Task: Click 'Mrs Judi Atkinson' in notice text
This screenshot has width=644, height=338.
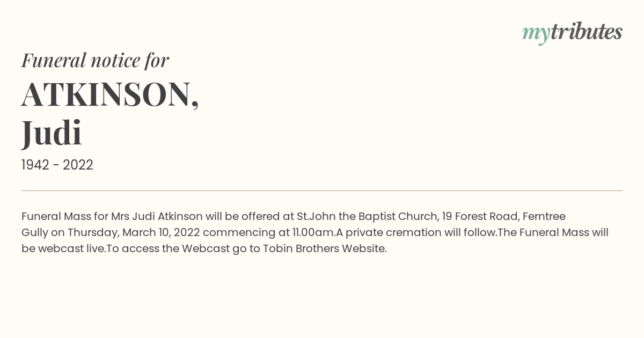Action: 157,216
